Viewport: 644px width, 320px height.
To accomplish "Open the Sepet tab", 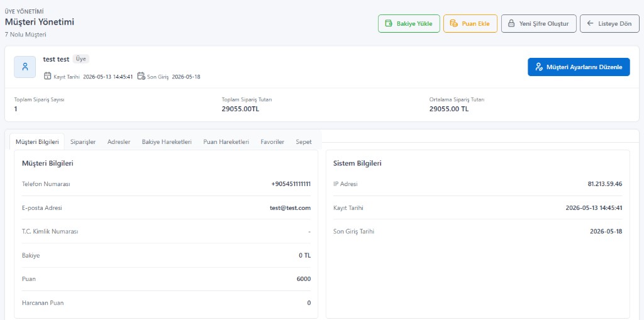I will point(304,141).
